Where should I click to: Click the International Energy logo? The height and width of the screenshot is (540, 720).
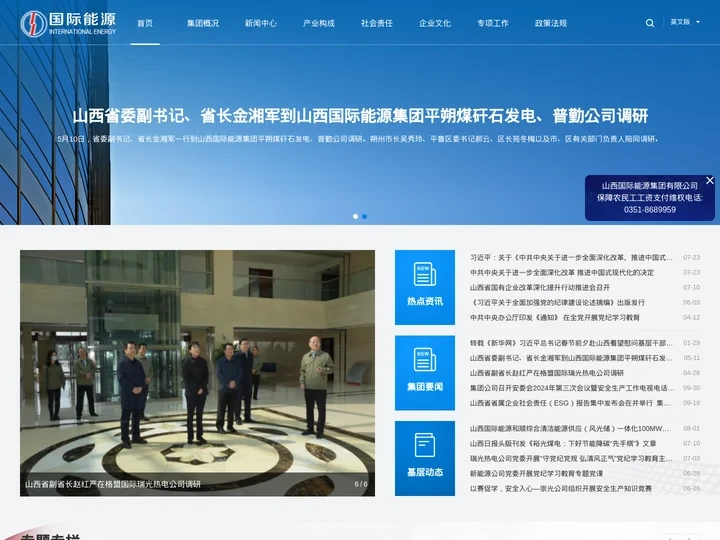pos(68,23)
